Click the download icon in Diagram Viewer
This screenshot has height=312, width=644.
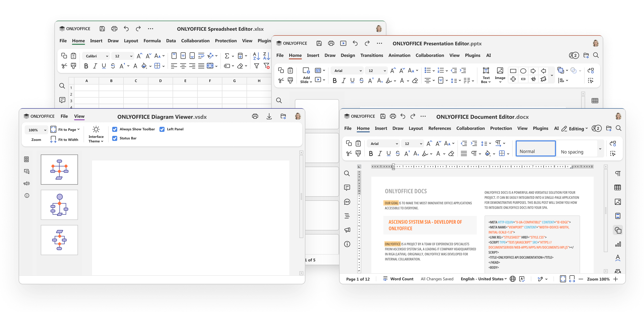coord(269,116)
